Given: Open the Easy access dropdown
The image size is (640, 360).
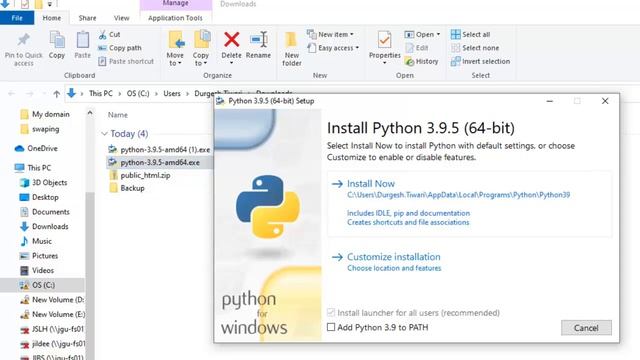Looking at the screenshot, I should [x=333, y=48].
